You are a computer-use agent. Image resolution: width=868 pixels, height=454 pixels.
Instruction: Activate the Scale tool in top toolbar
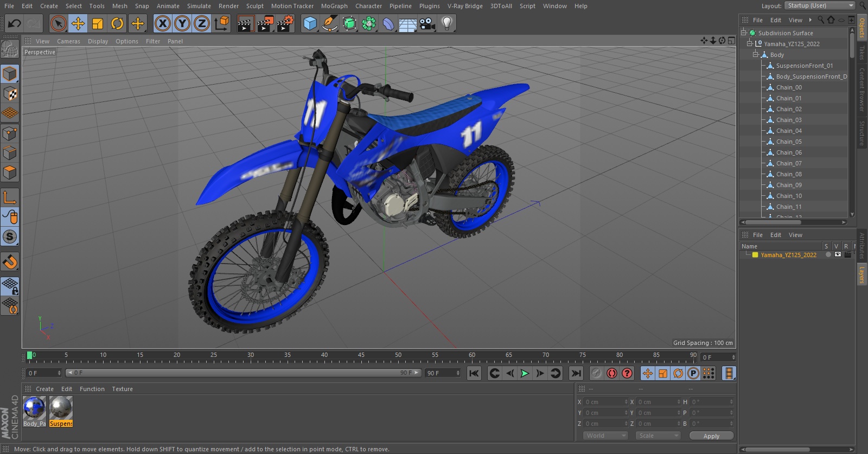[98, 23]
